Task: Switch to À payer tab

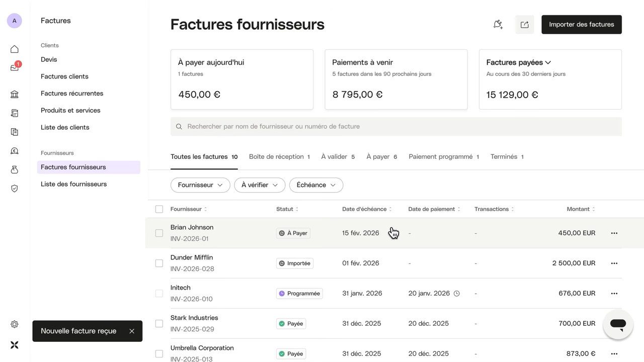Action: click(x=382, y=157)
